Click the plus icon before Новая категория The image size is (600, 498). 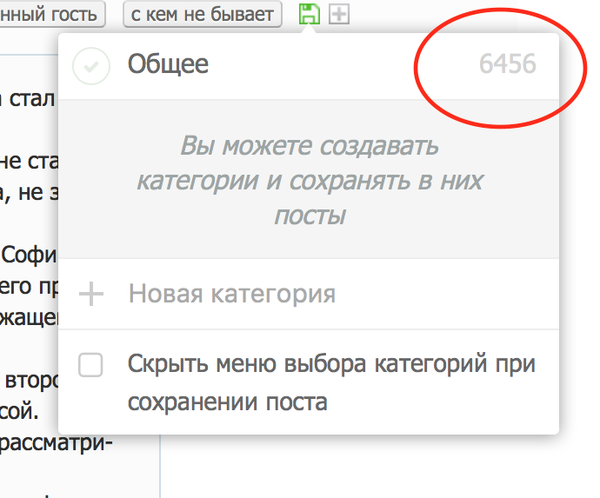(91, 295)
